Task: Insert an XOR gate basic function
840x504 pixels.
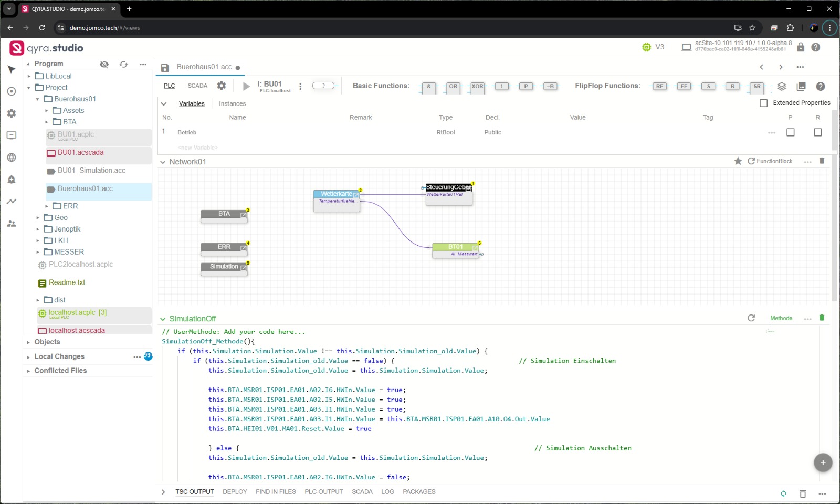Action: 477,87
